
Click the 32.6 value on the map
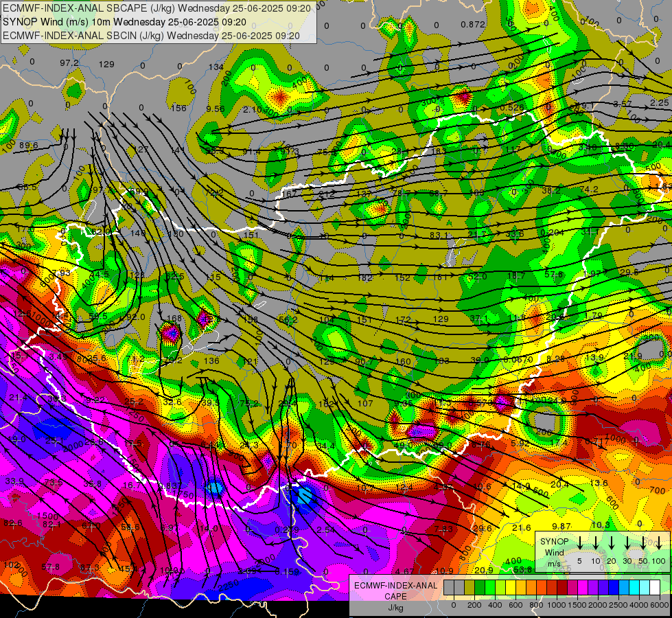(172, 402)
